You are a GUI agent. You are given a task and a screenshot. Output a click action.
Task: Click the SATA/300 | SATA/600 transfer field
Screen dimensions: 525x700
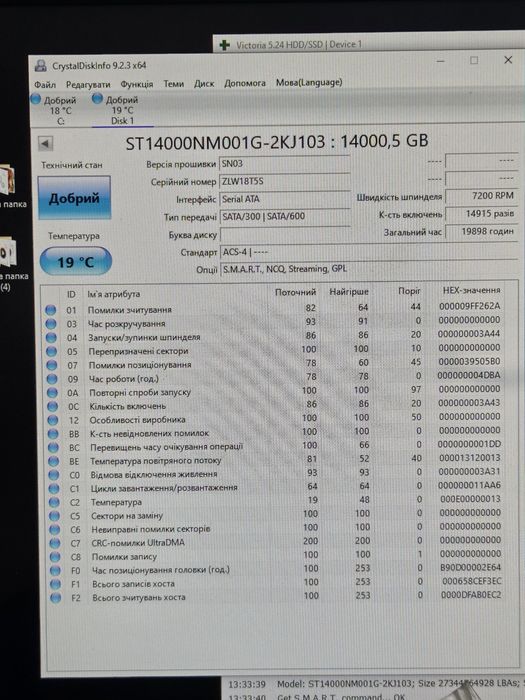click(285, 217)
